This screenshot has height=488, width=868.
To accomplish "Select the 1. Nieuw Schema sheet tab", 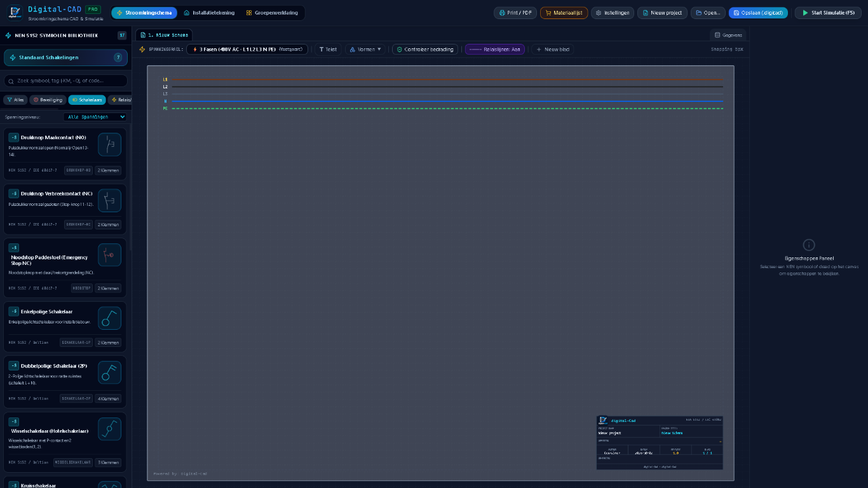I will point(164,35).
